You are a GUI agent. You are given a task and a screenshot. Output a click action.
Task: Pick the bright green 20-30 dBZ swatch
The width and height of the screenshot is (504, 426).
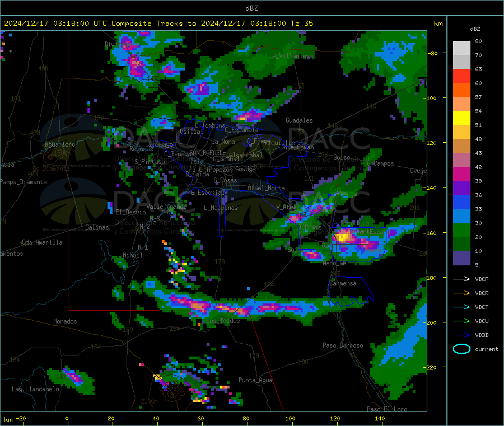461,230
